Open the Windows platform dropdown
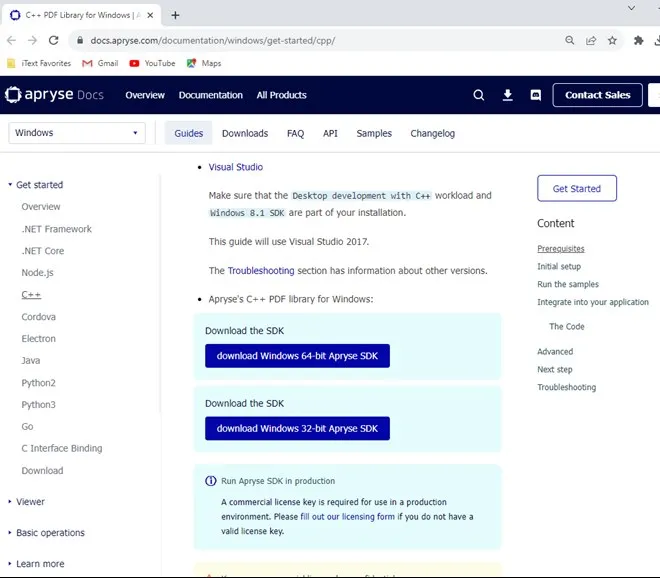Viewport: 660px width, 578px height. pyautogui.click(x=77, y=133)
